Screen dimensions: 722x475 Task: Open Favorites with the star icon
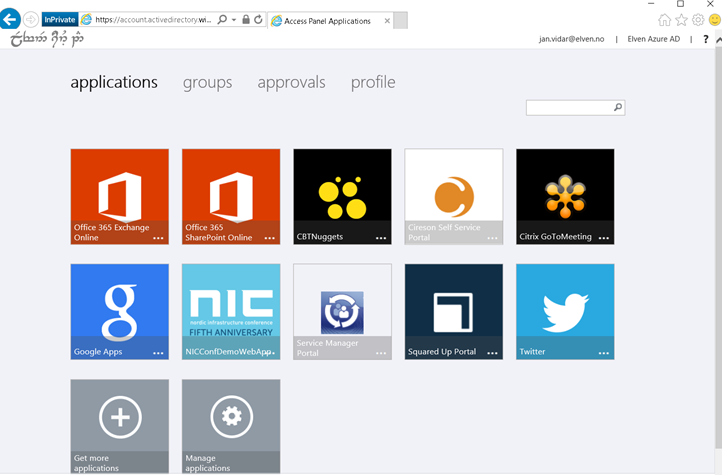point(681,20)
